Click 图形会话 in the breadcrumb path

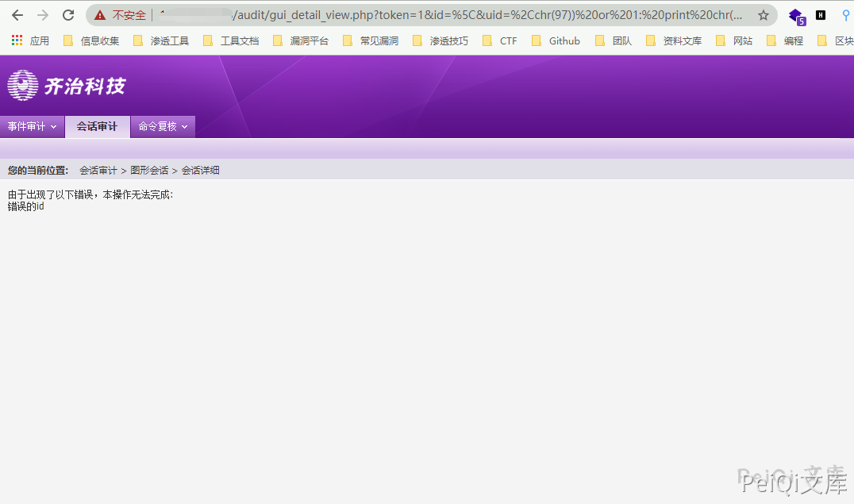pyautogui.click(x=149, y=171)
